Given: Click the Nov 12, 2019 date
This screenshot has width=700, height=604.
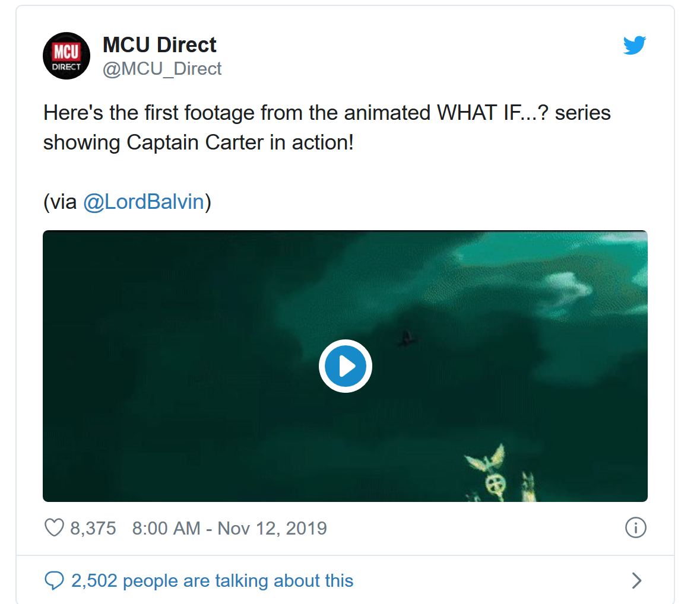Looking at the screenshot, I should coord(272,528).
